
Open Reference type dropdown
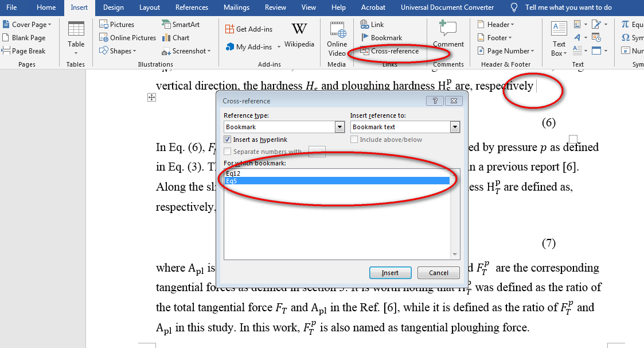339,127
